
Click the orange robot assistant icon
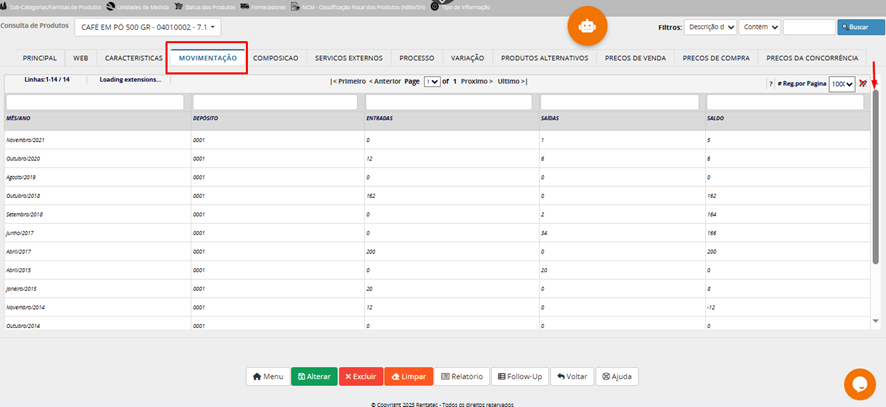(587, 26)
